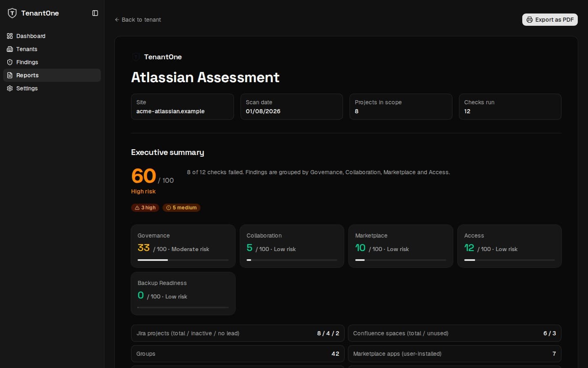Click the overall score 60
Viewport: 588px width, 368px height.
[x=144, y=176]
